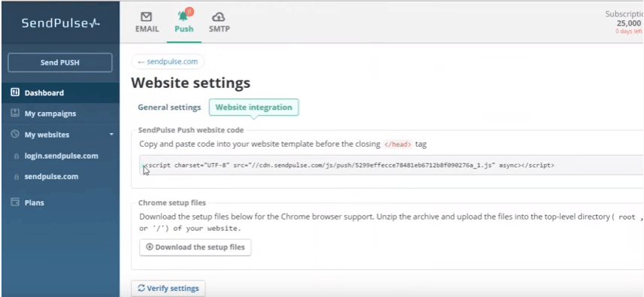Click SendPulse Push website code label
Screen dimensions: 644x297
191,130
